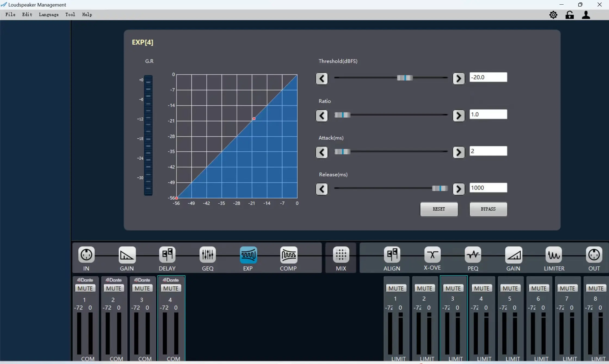Open the File menu
609x364 pixels.
coord(10,15)
